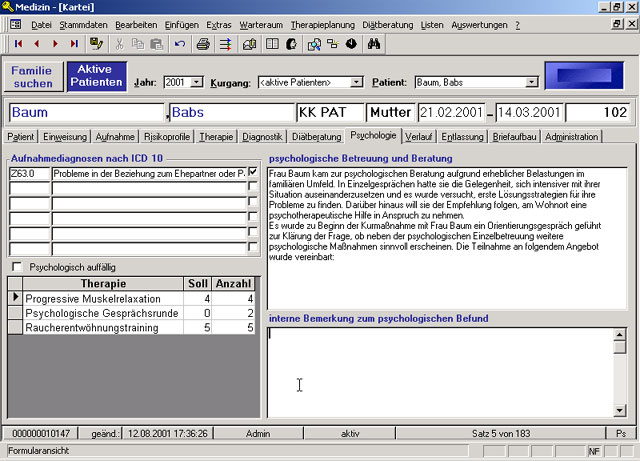Viewport: 640px width, 461px height.
Task: Open the Jahr dropdown
Action: coord(197,82)
